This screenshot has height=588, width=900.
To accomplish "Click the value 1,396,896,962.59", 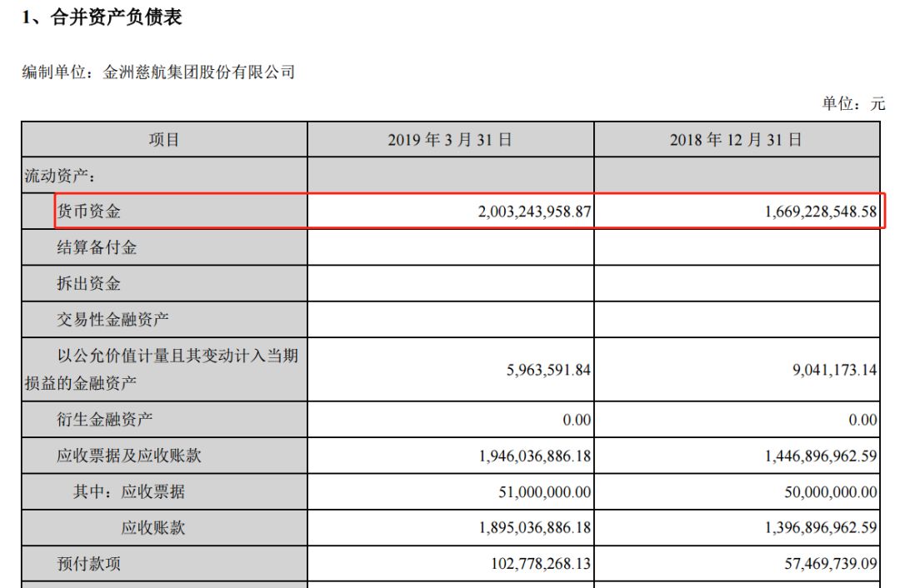I will coord(821,528).
